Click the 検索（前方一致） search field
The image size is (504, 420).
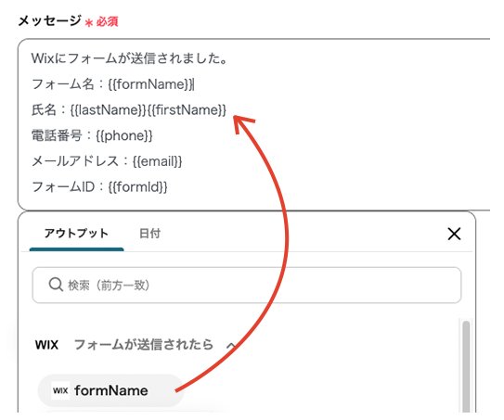(247, 285)
